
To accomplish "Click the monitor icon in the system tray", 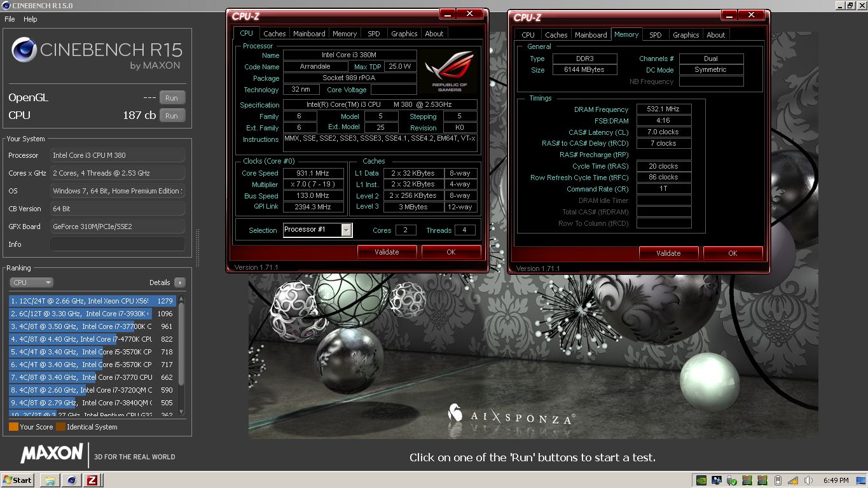I will click(717, 480).
